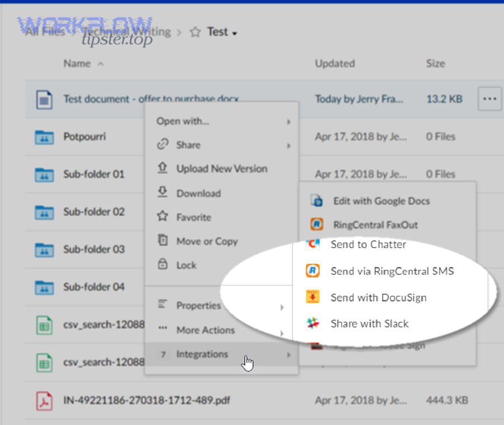Click the More Actions dots icon

(x=162, y=328)
